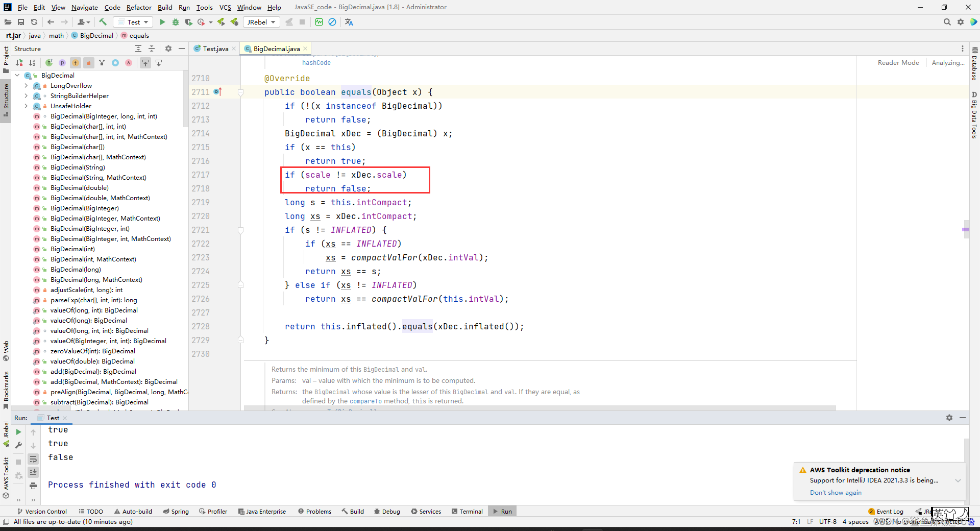
Task: Open Event Log in status bar
Action: [886, 511]
